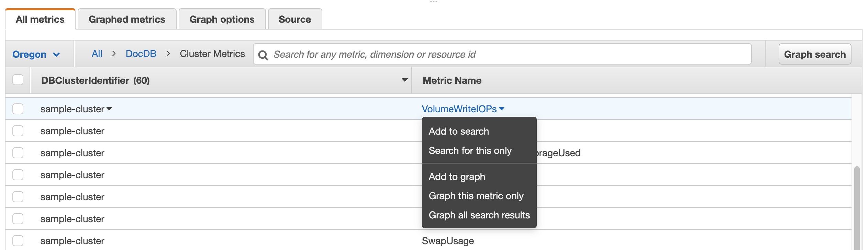The width and height of the screenshot is (868, 250).
Task: Go to All namespaces breadcrumb link
Action: (97, 54)
